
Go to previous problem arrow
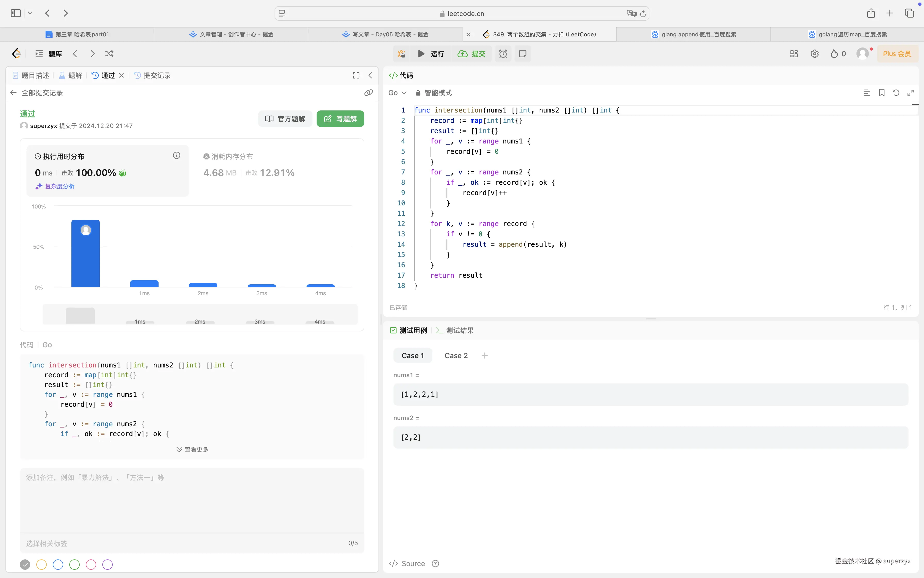pos(75,54)
